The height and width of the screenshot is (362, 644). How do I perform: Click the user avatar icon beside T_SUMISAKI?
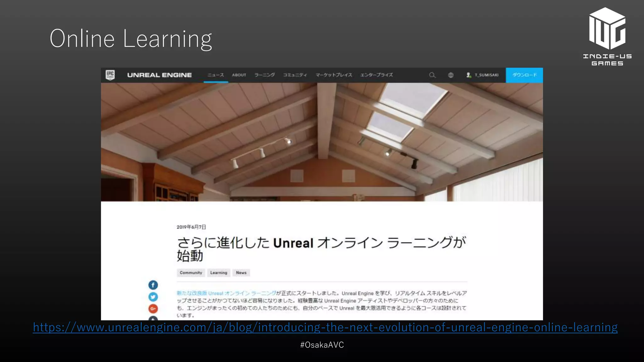[469, 75]
